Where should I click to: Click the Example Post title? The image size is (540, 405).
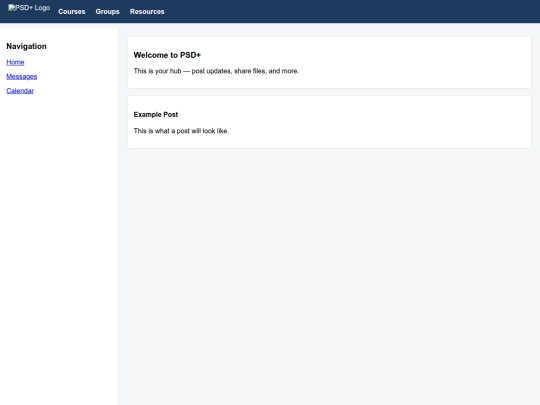click(x=156, y=115)
